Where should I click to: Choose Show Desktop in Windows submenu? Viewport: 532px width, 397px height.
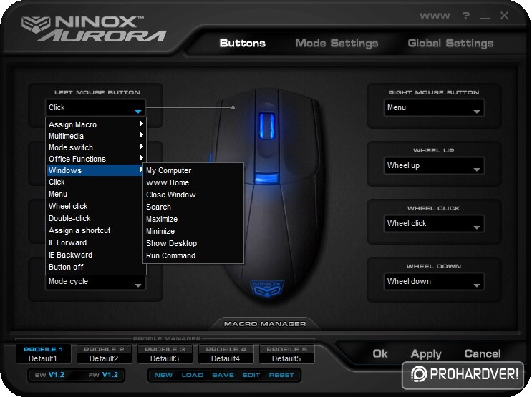(193, 244)
